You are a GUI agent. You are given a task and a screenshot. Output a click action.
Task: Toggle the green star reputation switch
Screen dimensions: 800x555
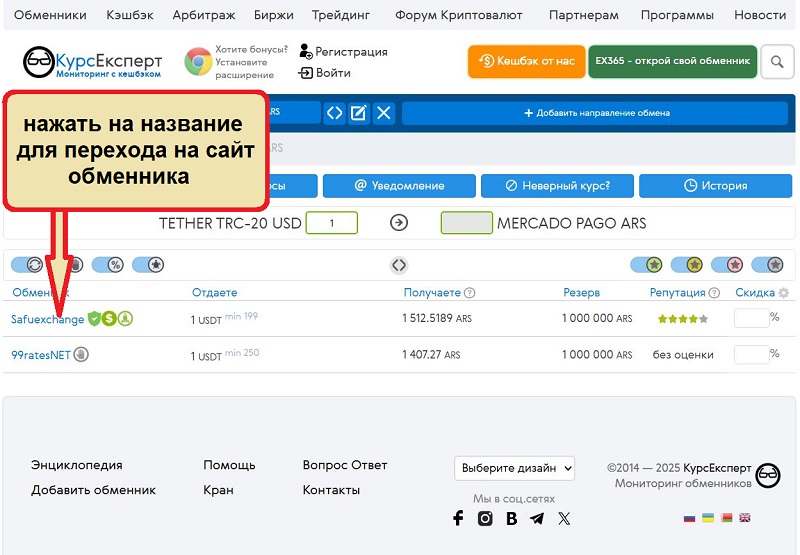(646, 265)
